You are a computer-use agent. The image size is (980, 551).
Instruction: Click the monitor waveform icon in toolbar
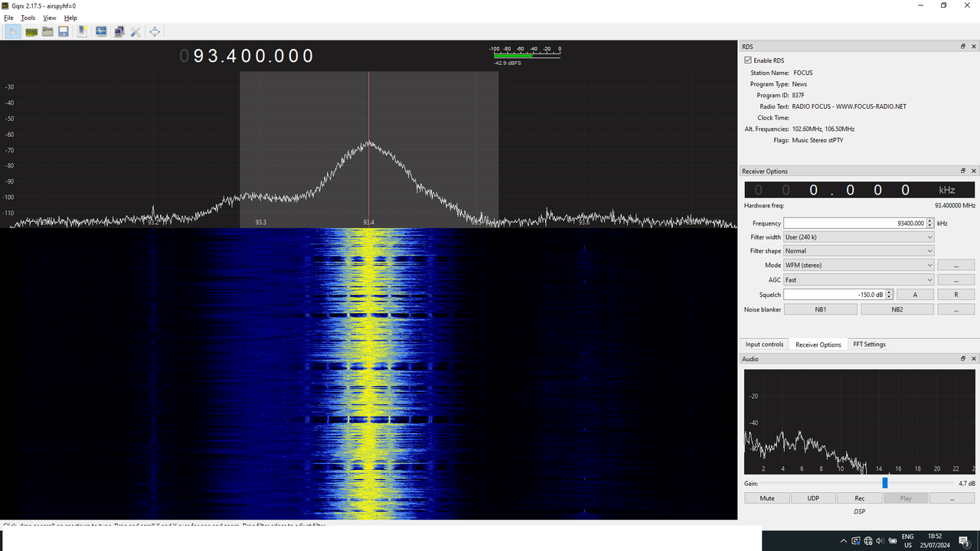(101, 31)
